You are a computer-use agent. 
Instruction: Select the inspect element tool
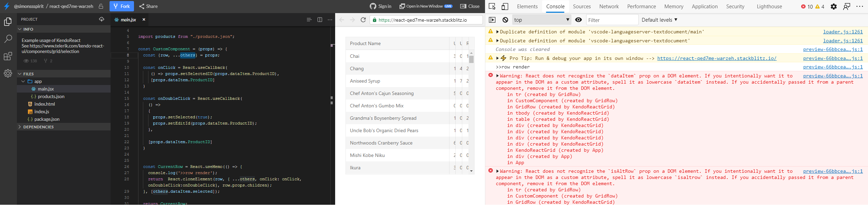pyautogui.click(x=492, y=7)
